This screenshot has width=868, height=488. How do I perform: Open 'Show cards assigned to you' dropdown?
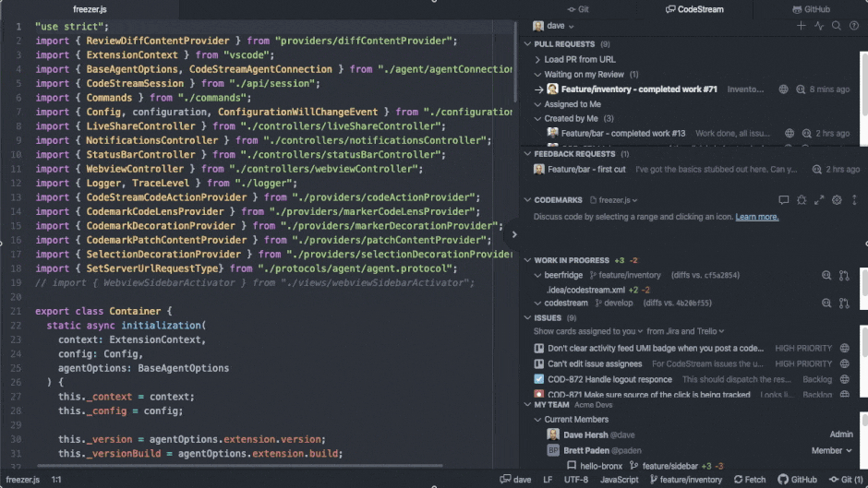pos(588,331)
